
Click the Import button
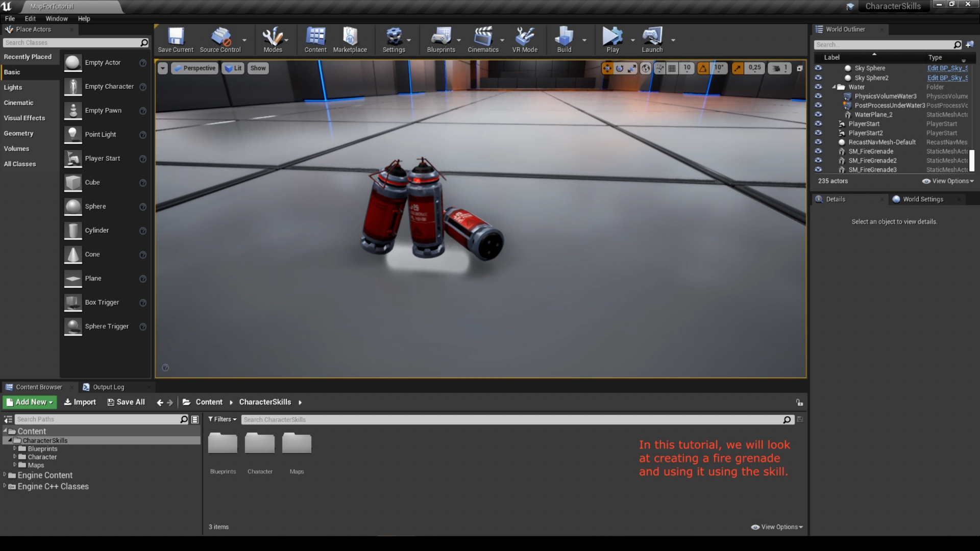[x=80, y=402]
